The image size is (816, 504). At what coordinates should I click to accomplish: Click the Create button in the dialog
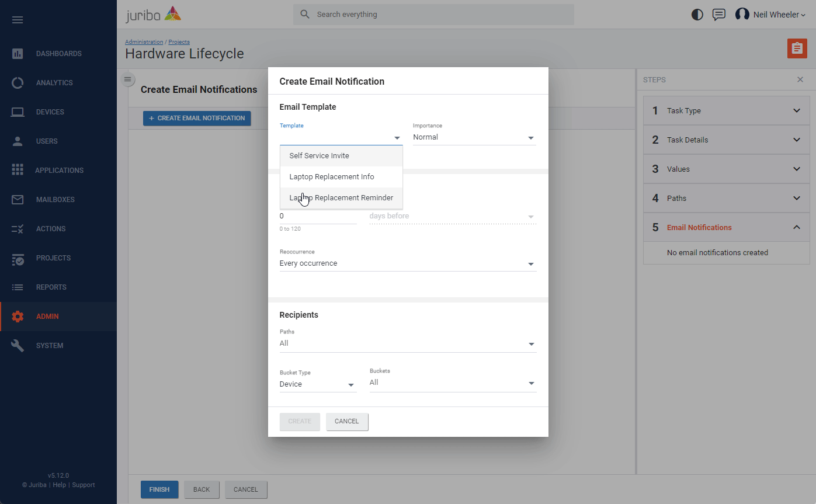pyautogui.click(x=300, y=422)
